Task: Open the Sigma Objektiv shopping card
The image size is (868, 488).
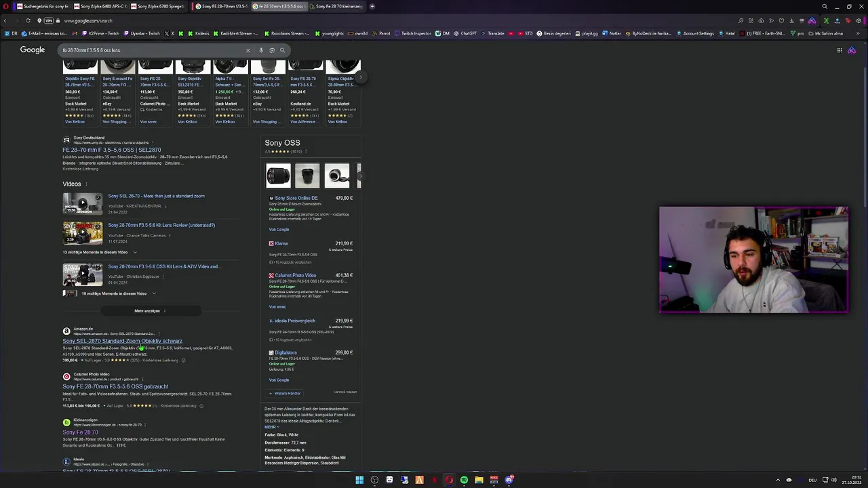Action: [343, 92]
